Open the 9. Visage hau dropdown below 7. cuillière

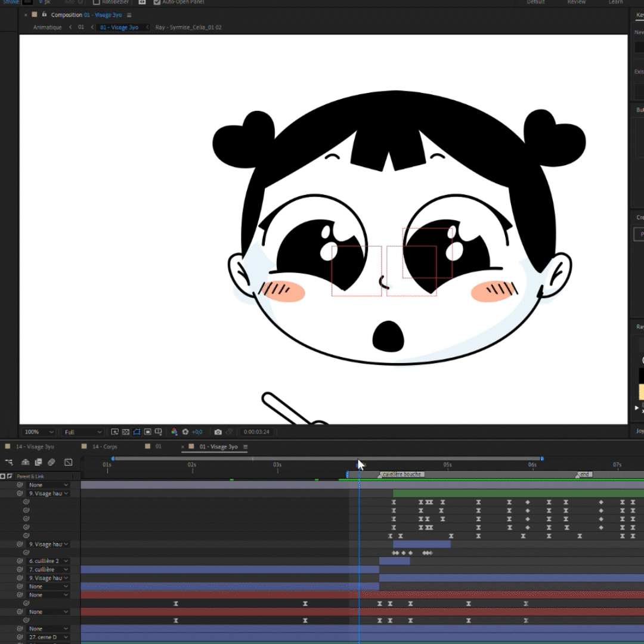(48, 578)
